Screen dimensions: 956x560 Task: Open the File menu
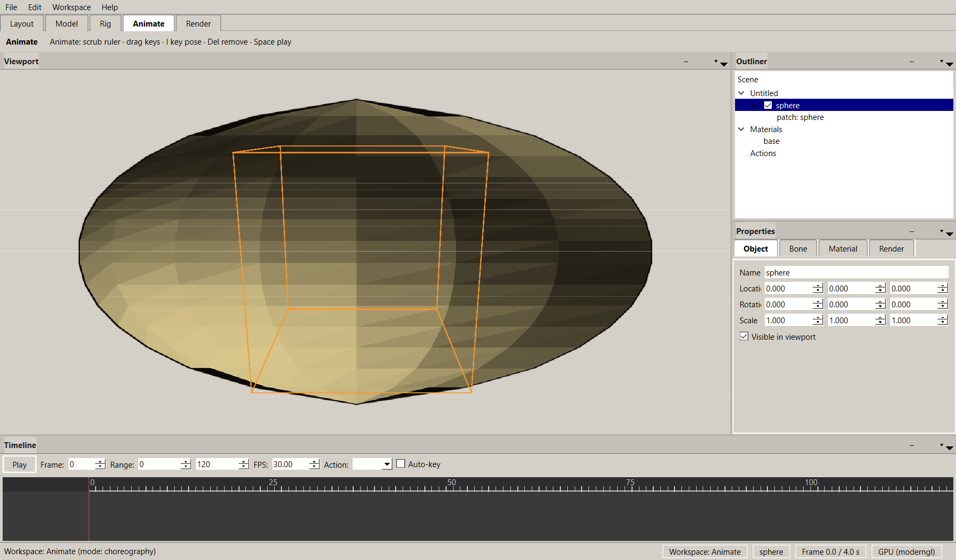(x=11, y=7)
